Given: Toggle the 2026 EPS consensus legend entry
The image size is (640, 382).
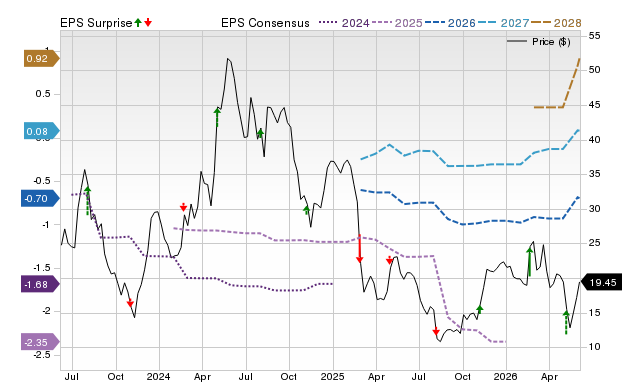Looking at the screenshot, I should [x=450, y=23].
